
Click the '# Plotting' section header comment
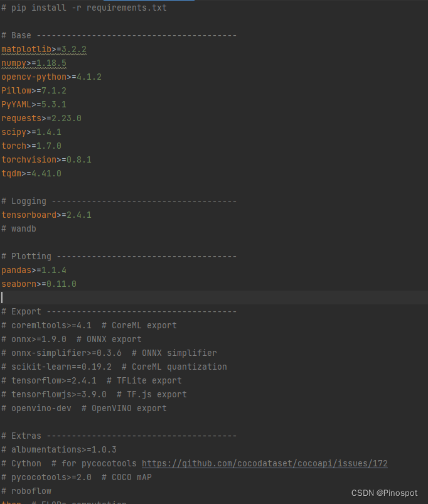click(119, 257)
